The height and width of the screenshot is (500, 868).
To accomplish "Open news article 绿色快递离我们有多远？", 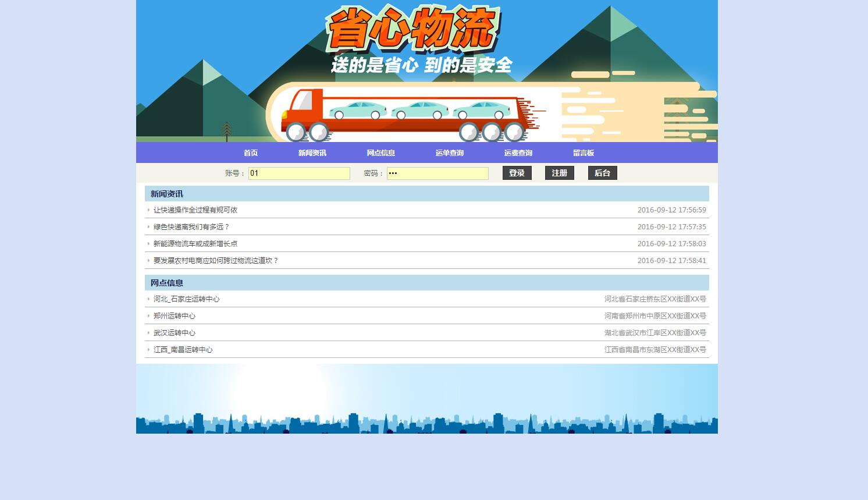I will 191,227.
